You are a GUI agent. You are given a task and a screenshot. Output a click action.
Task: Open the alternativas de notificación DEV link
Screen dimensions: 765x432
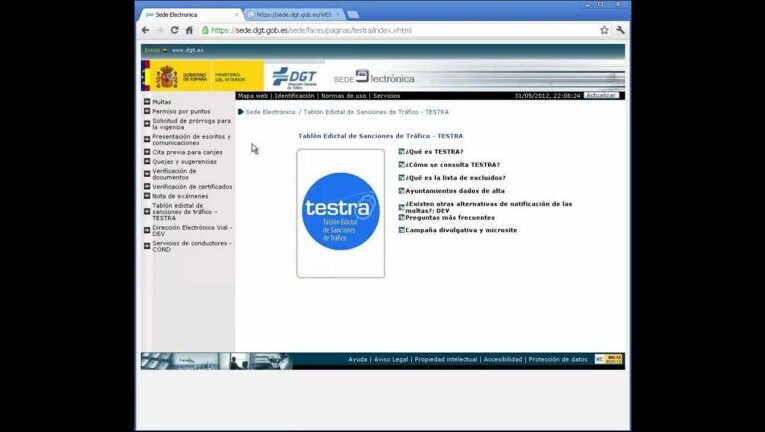click(489, 207)
